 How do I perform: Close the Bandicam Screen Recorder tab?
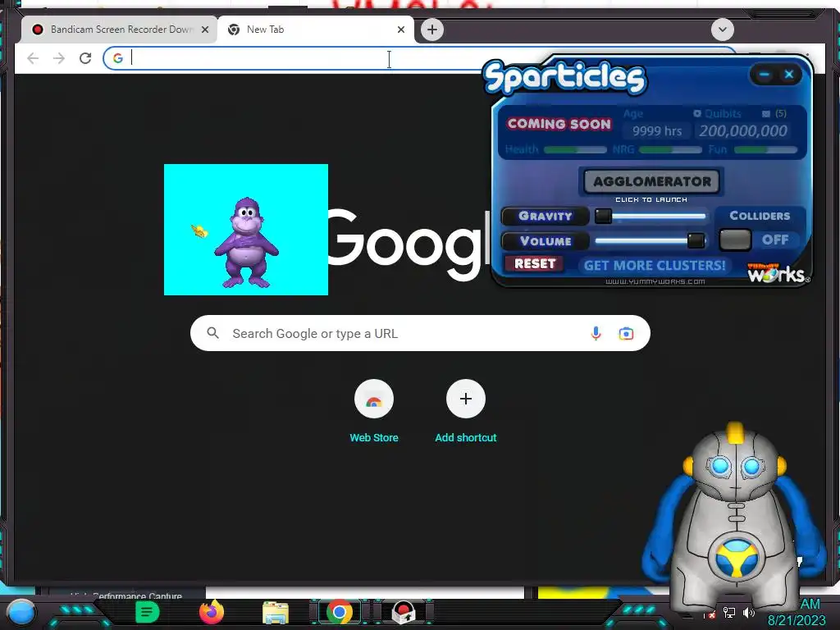[204, 30]
